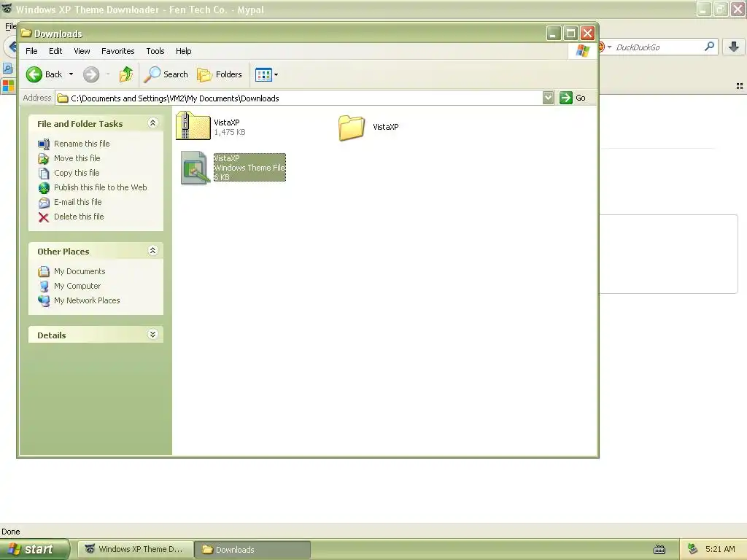Click the Windows flag logo in Downloads window
This screenshot has width=747, height=560.
(x=583, y=50)
